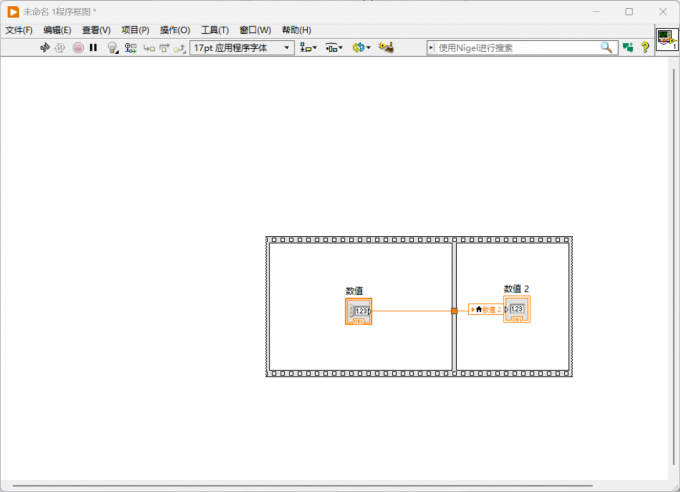Open the 窗口(W) menu
This screenshot has height=492, width=680.
tap(255, 30)
